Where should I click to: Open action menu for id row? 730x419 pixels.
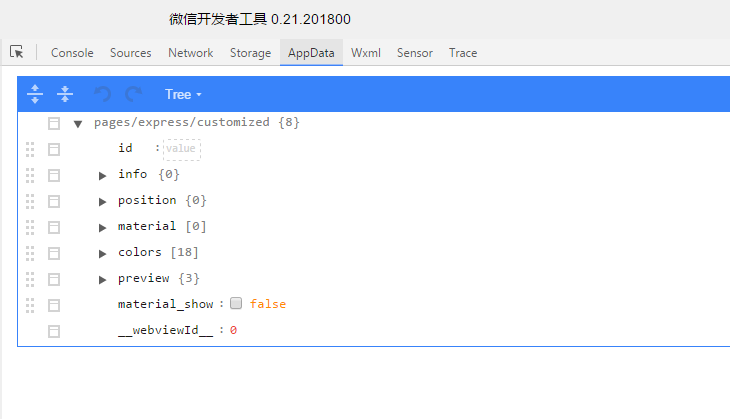coord(54,149)
